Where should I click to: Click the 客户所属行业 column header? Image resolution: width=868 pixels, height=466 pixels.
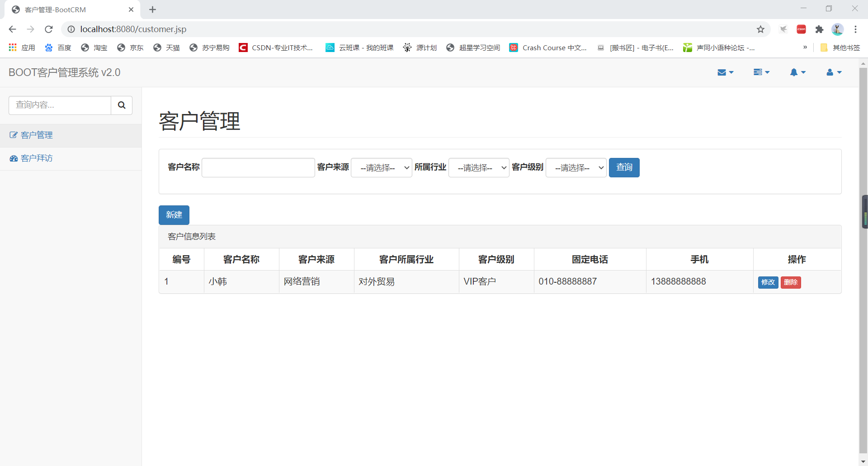coord(406,260)
